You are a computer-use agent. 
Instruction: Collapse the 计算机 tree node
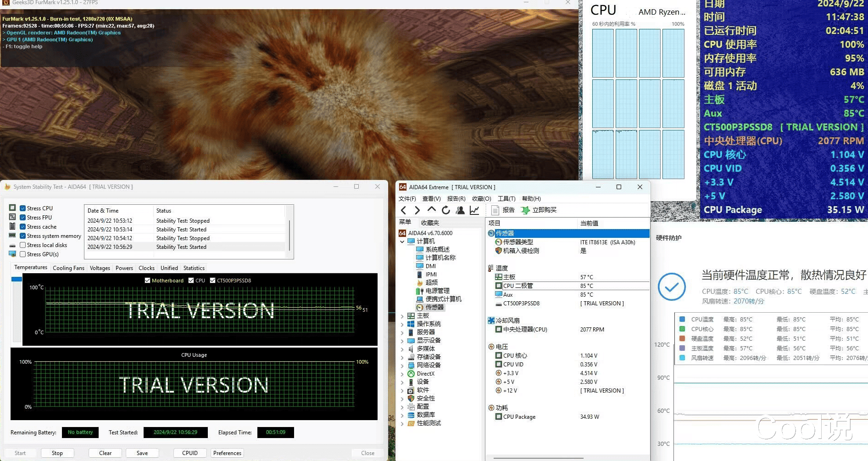click(x=402, y=242)
